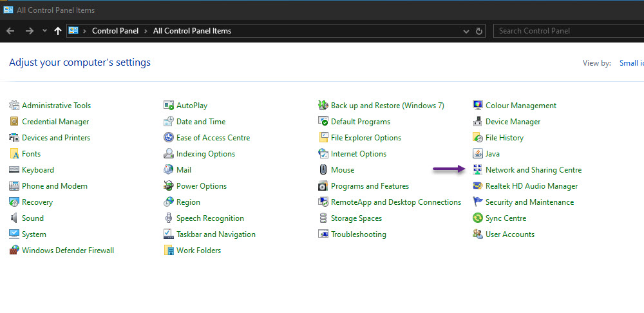Click the Indexing Options icon

pyautogui.click(x=169, y=154)
